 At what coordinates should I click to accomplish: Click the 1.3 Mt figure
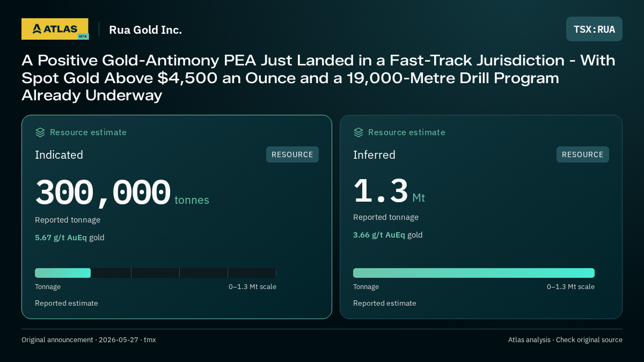click(389, 191)
